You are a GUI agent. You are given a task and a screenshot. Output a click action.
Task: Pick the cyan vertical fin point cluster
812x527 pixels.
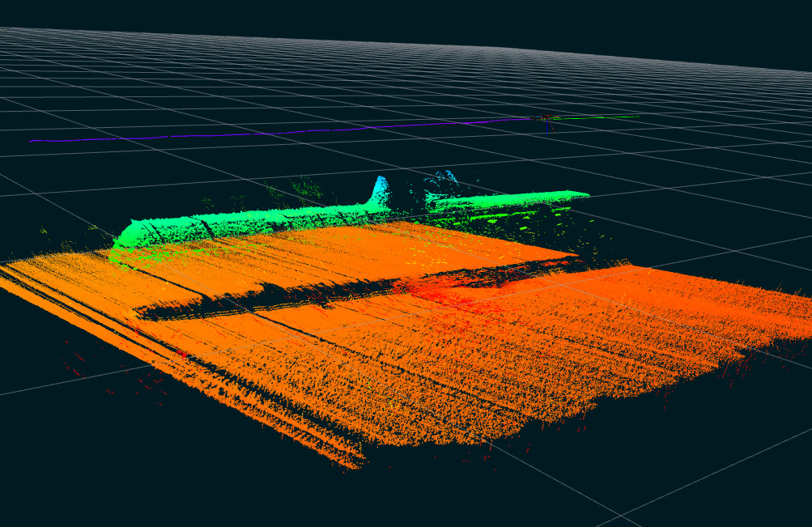[380, 190]
